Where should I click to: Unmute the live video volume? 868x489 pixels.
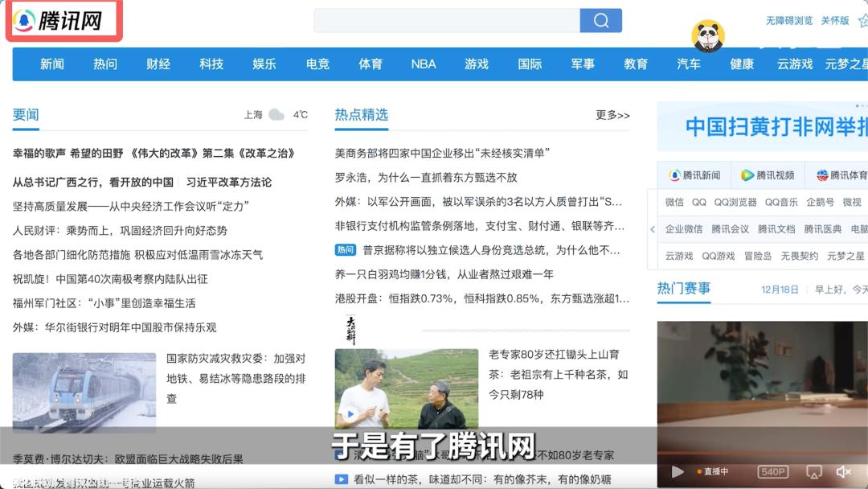click(x=843, y=471)
